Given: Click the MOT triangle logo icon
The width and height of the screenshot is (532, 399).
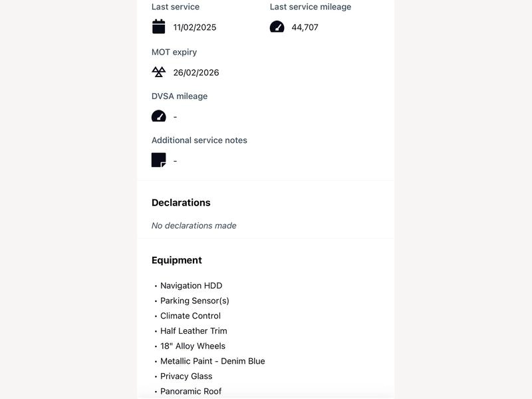Looking at the screenshot, I should pos(158,72).
